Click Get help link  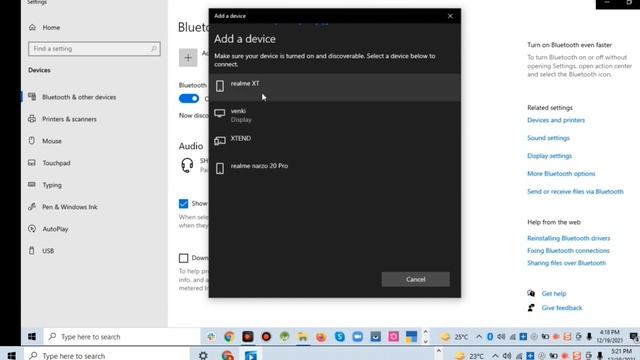553,293
